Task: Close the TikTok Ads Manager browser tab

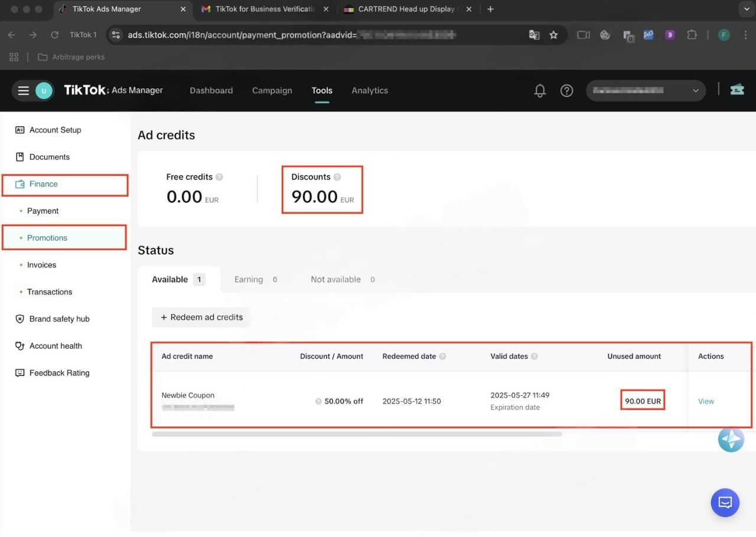Action: 183,9
